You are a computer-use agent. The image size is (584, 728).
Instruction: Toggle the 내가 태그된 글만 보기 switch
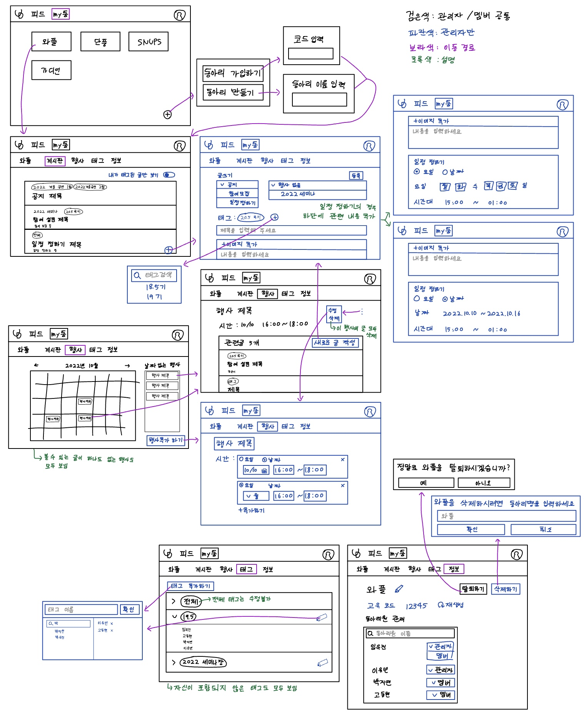point(169,175)
